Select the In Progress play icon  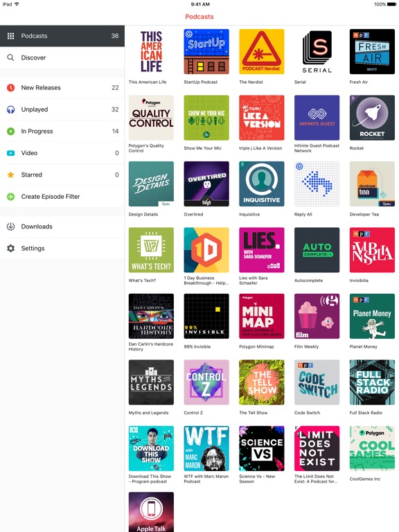10,131
